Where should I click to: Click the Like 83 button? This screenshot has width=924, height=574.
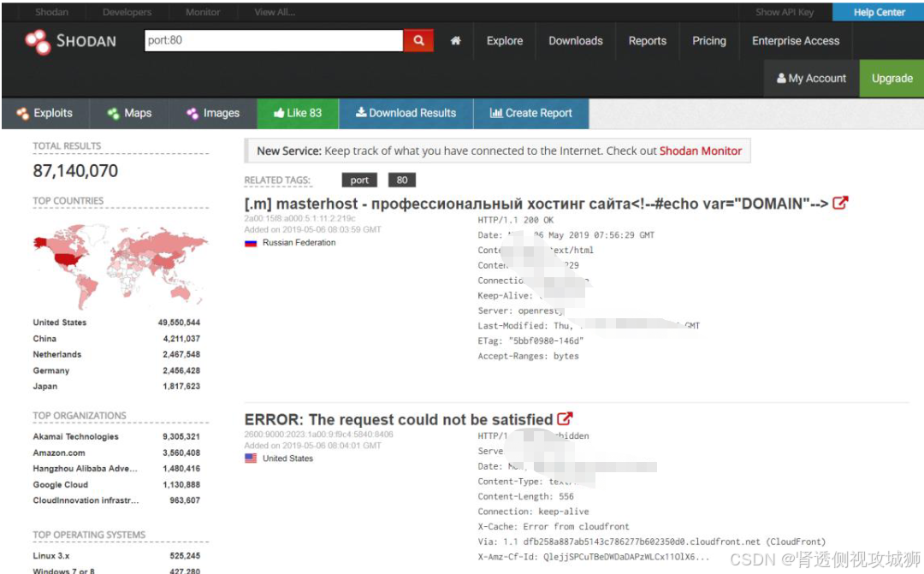298,113
